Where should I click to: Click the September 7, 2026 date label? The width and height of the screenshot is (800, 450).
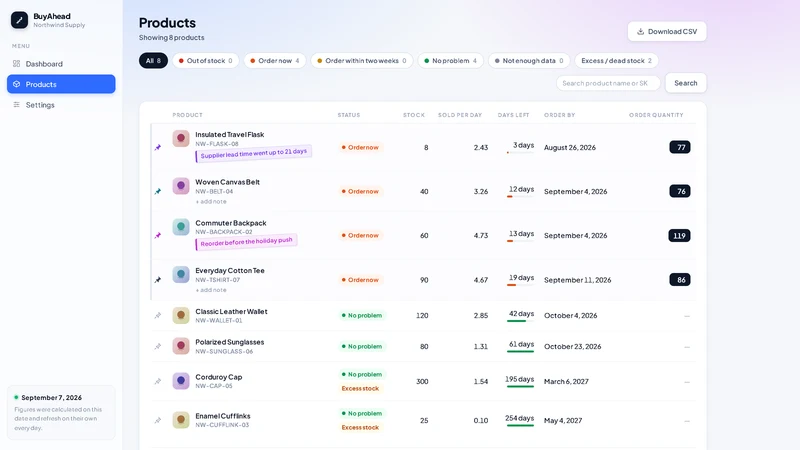coord(52,397)
